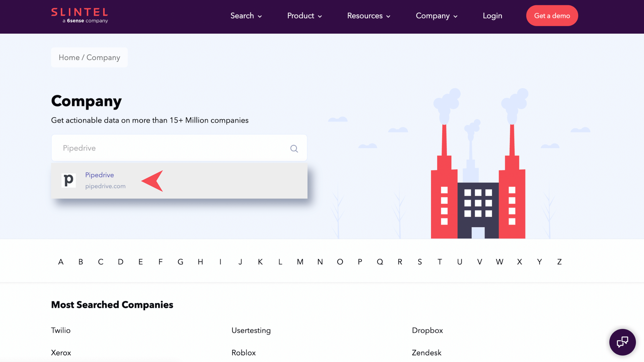Browse companies starting with P
Viewport: 644px width, 362px height.
360,262
